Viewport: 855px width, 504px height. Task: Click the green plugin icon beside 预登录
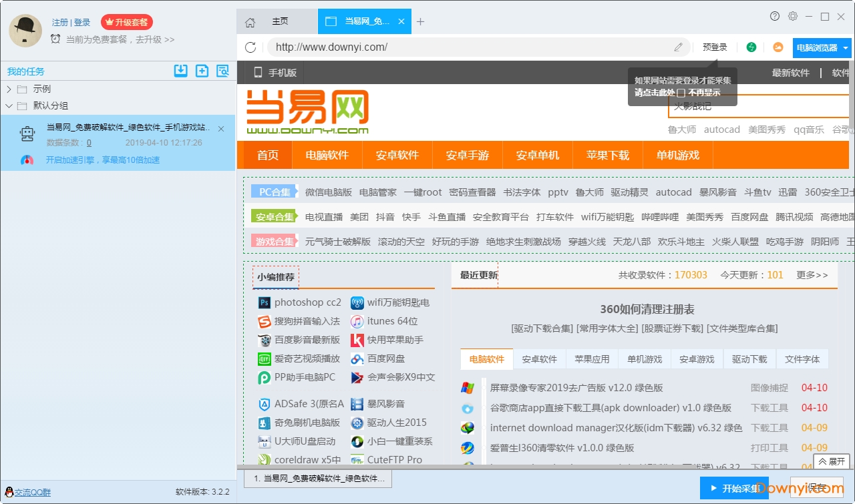click(x=751, y=47)
